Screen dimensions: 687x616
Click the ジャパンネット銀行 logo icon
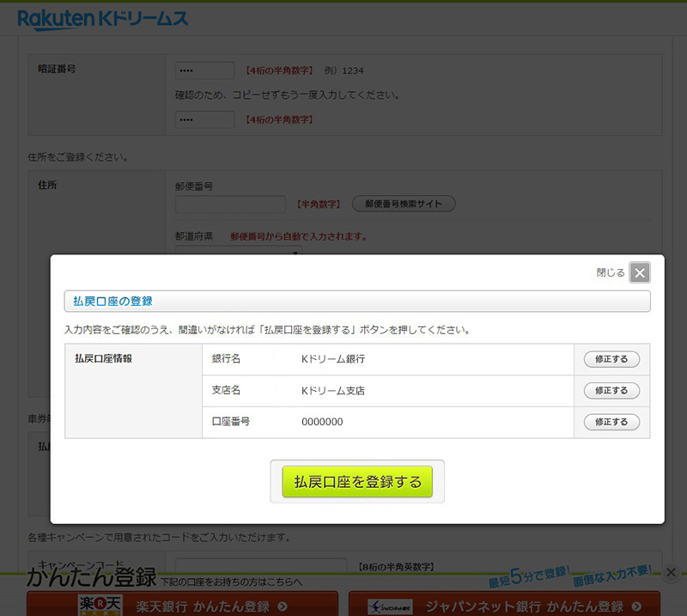tap(390, 607)
